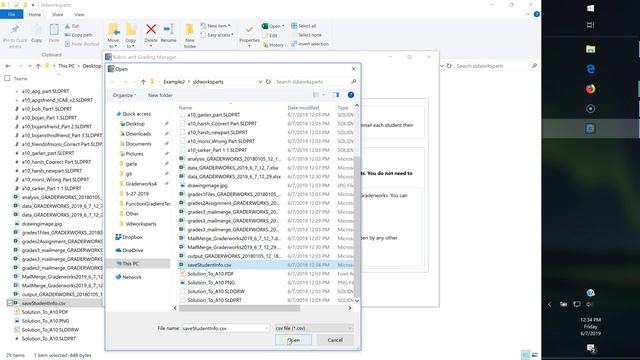Open Windows Start button on taskbar
Screen dimensions: 640x360
pyautogui.click(x=590, y=9)
